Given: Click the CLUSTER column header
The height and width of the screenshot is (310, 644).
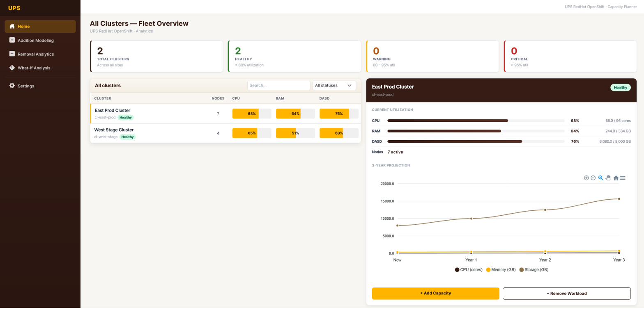Looking at the screenshot, I should pyautogui.click(x=103, y=98).
